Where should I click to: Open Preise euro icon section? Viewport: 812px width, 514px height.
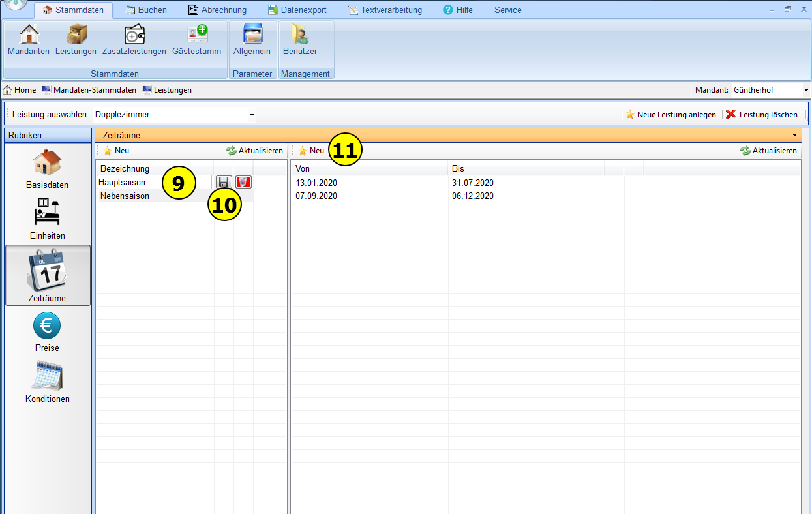(x=47, y=331)
